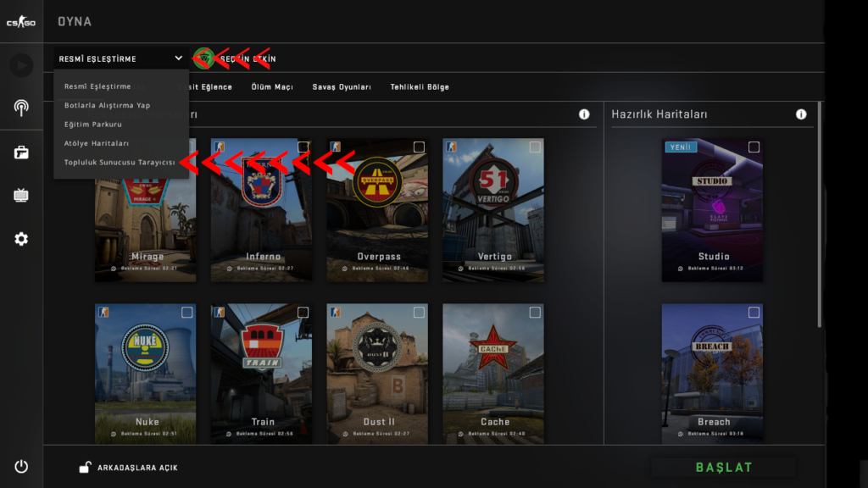
Task: Select Botlarla Alıştırma Yap option
Action: pos(107,105)
